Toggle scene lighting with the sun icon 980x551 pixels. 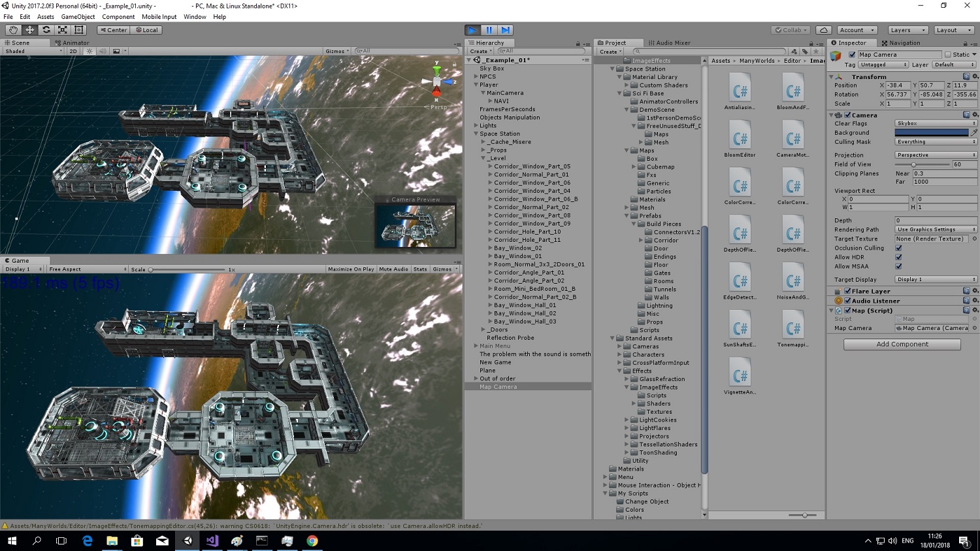pos(89,51)
